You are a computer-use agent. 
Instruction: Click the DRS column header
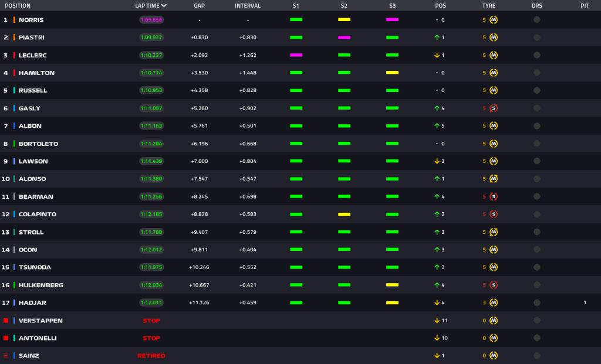(x=536, y=6)
